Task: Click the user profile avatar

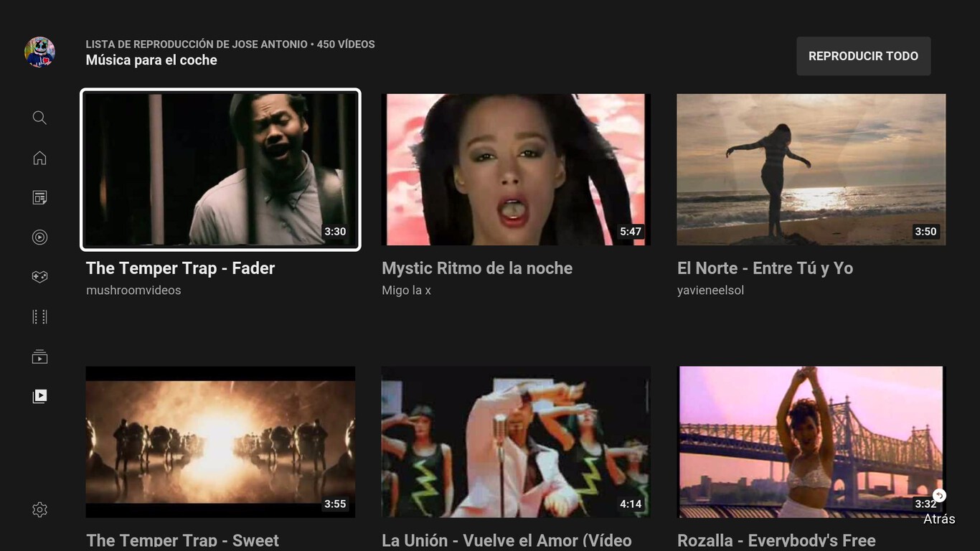Action: pos(39,52)
